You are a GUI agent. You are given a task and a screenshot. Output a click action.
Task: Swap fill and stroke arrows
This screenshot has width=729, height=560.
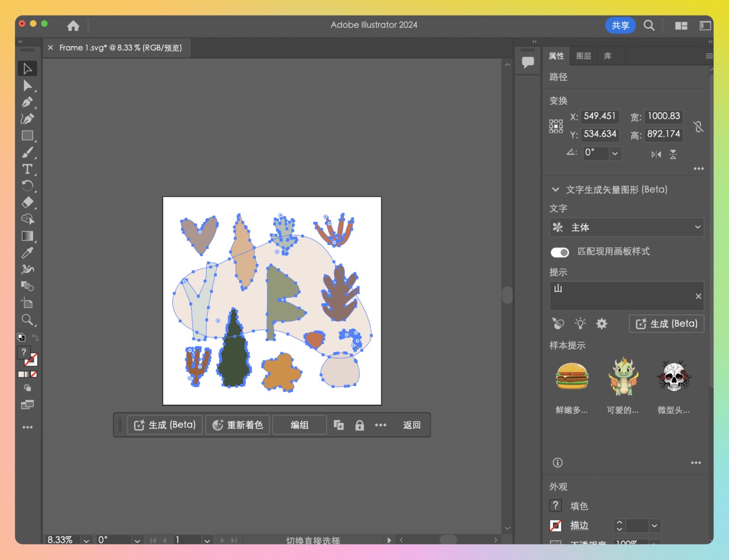coord(35,337)
